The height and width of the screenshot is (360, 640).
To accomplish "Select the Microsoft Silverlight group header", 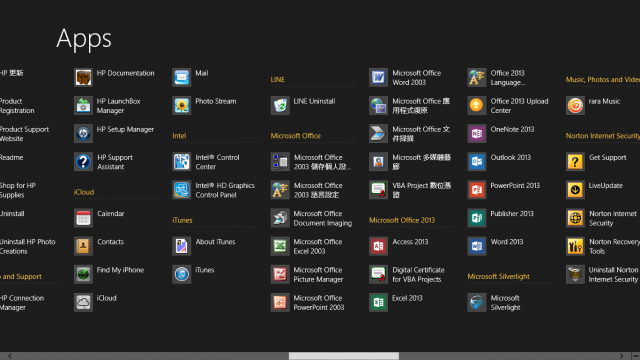I will pos(498,277).
